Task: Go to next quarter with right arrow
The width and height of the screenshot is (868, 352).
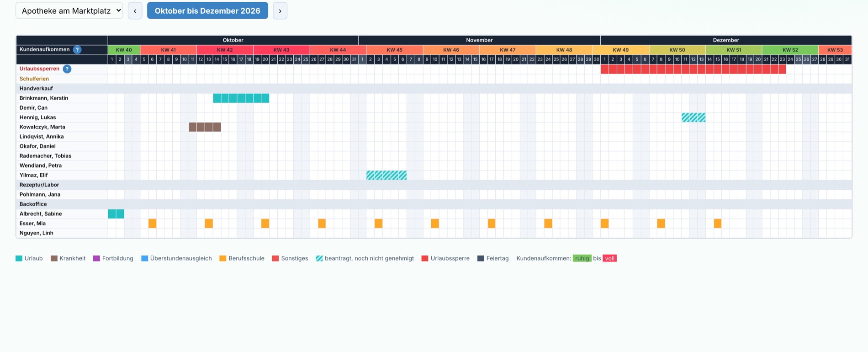Action: click(x=280, y=11)
